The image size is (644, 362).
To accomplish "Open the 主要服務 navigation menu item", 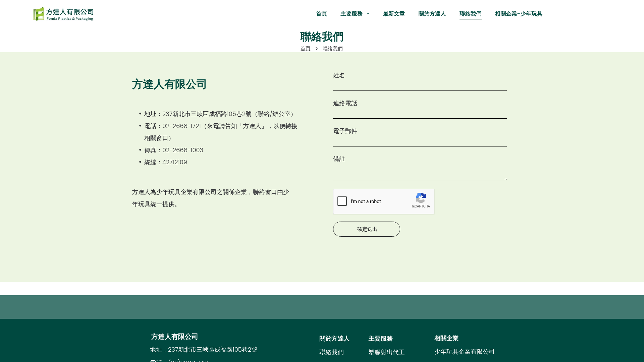I will [x=352, y=14].
